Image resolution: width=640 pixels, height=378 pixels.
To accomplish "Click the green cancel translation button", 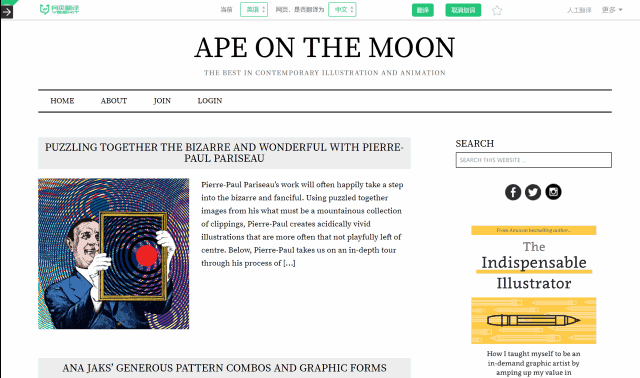I will coord(463,10).
